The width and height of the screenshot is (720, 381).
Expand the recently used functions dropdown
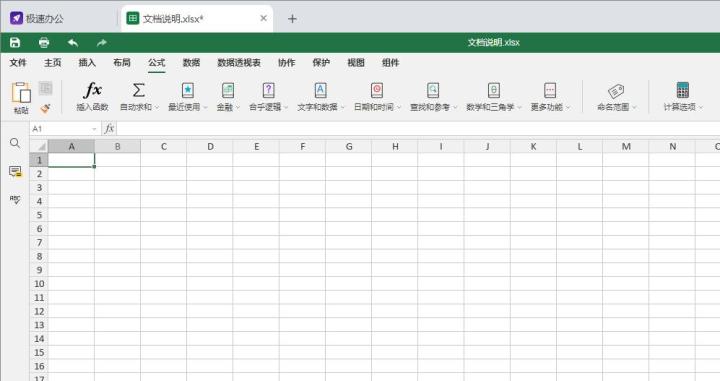point(188,96)
